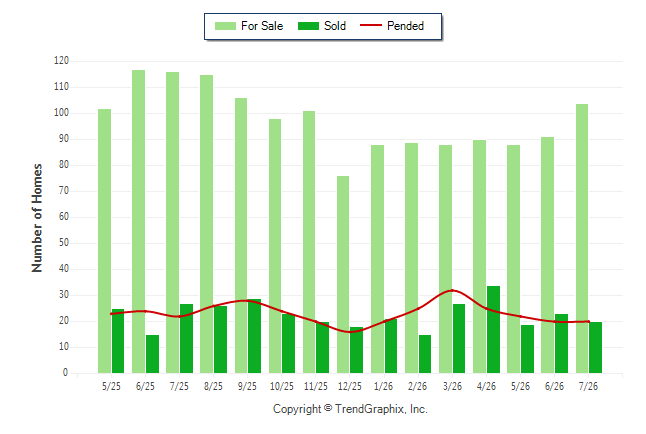
Task: Select the Pended legend label
Action: pyautogui.click(x=405, y=26)
